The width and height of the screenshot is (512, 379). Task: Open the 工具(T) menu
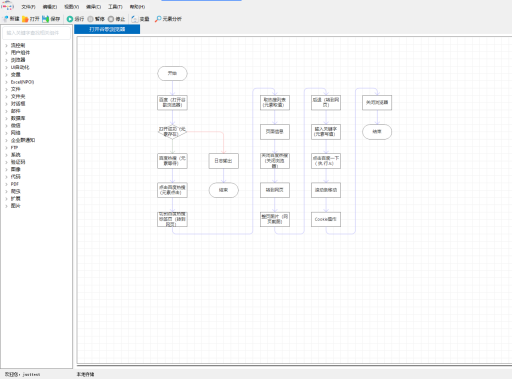coord(115,7)
